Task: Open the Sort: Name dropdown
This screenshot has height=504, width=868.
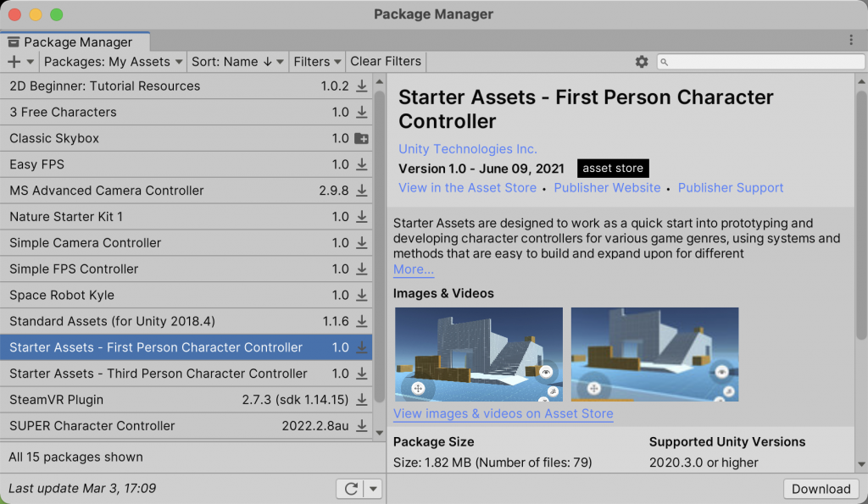Action: (236, 62)
